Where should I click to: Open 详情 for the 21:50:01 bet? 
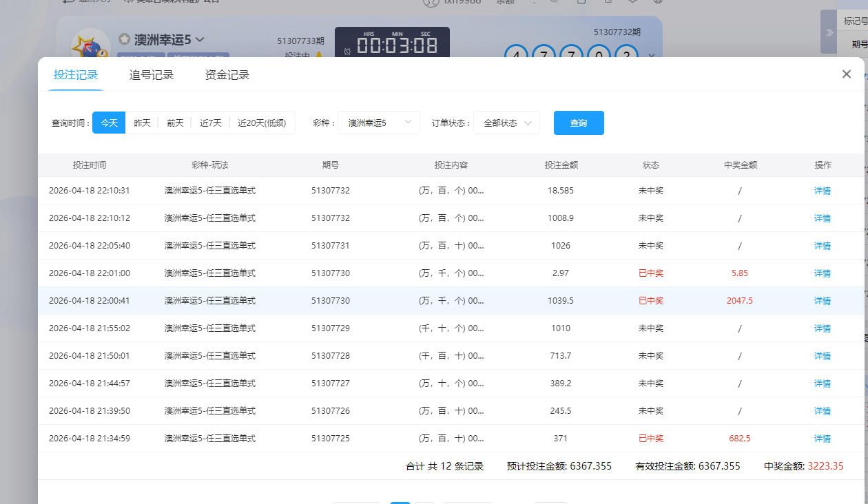tap(823, 356)
